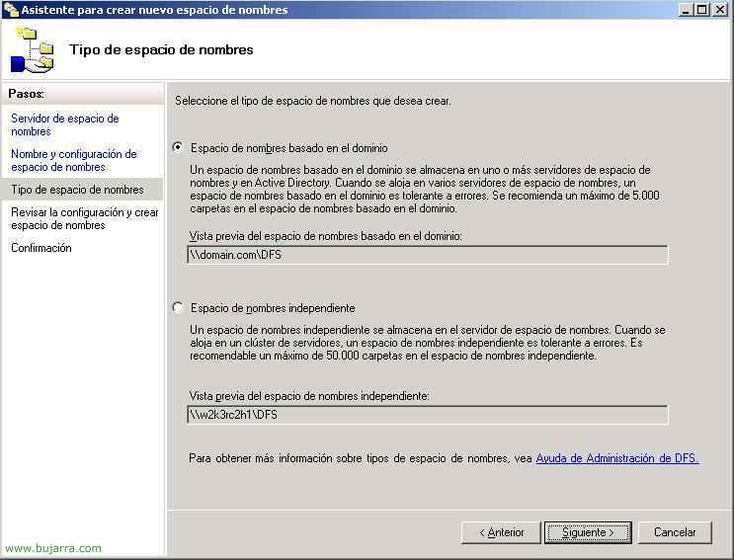Select 'Espacio de nombres independiente' option
The height and width of the screenshot is (560, 734).
coord(178,307)
